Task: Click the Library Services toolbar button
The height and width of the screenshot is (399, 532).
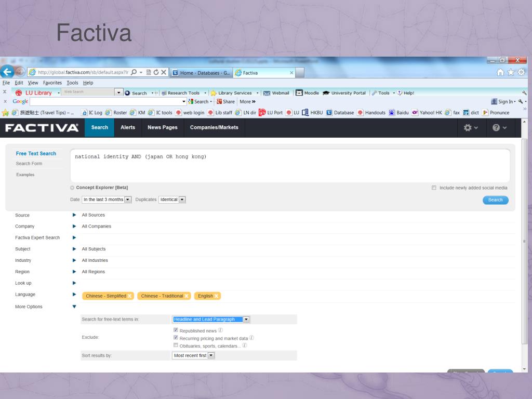Action: [x=234, y=93]
